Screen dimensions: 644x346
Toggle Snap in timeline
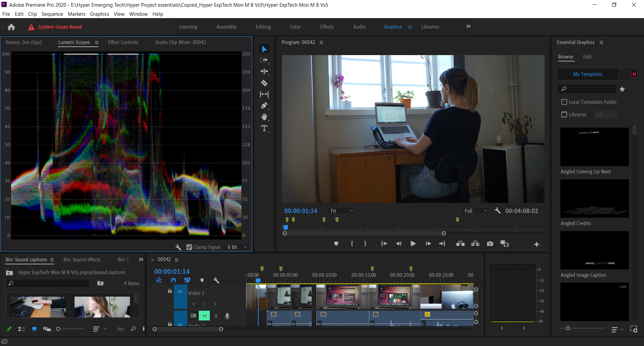tap(173, 280)
